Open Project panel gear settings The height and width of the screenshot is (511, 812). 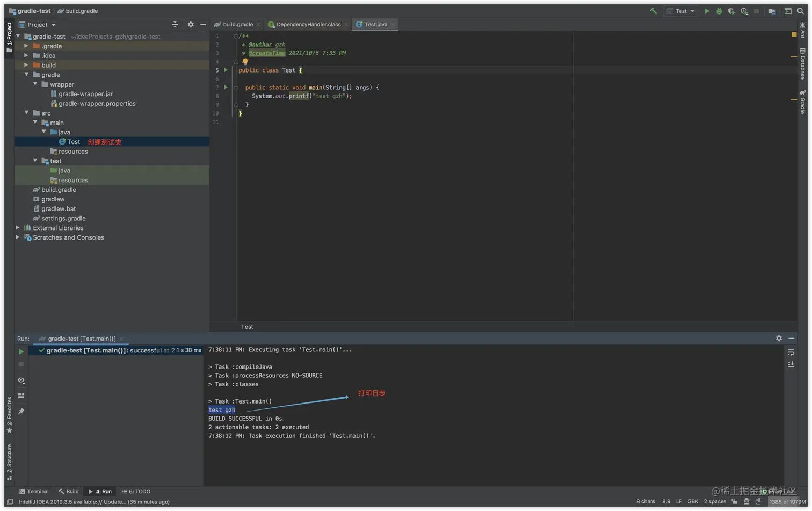[x=191, y=25]
